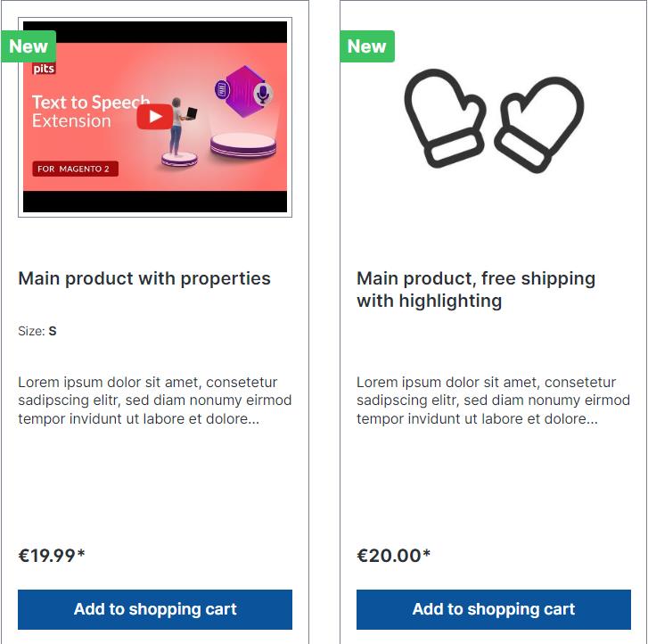
Task: Click the New badge on the video product
Action: pyautogui.click(x=29, y=46)
